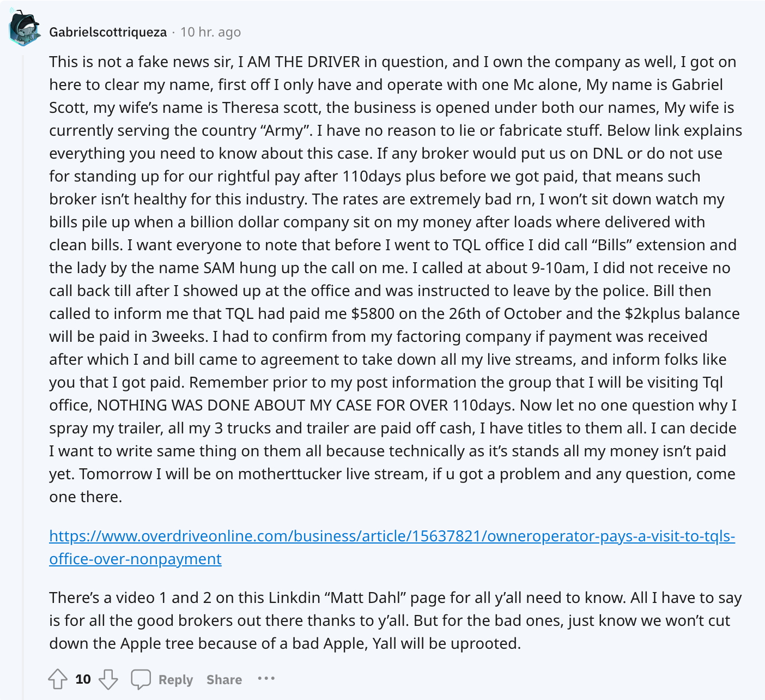Open Gabrielscottriqueza's avatar image
765x700 pixels.
25,29
